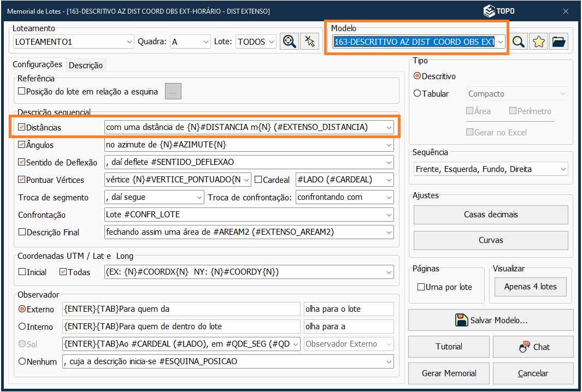Click the Externo observer text field
Image resolution: width=582 pixels, height=392 pixels.
click(x=181, y=309)
